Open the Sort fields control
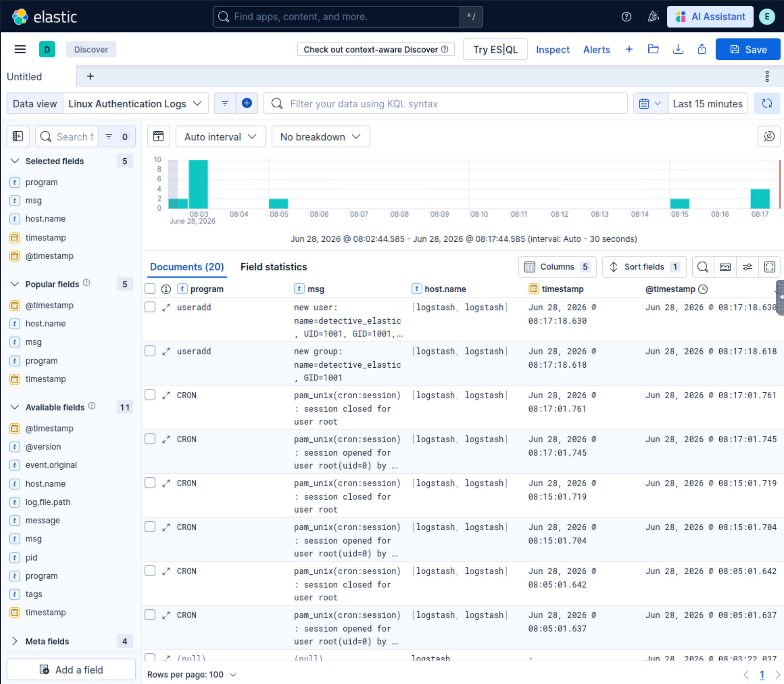The height and width of the screenshot is (684, 784). coord(644,267)
